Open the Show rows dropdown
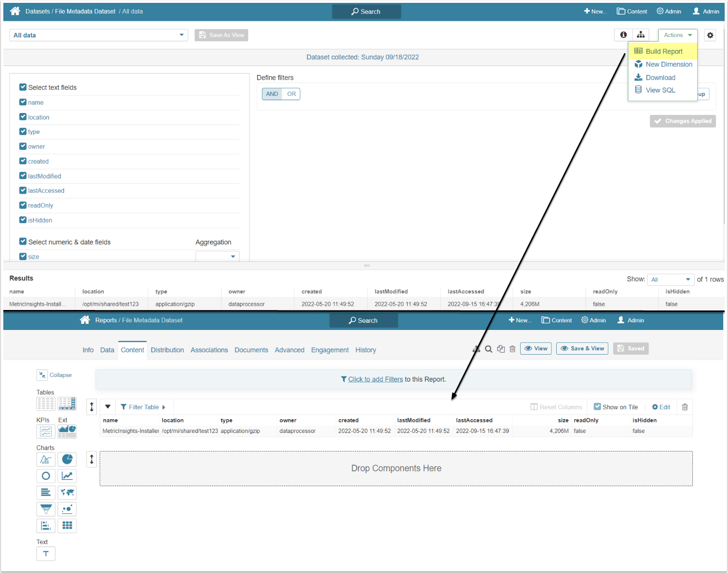The height and width of the screenshot is (573, 728). [x=671, y=280]
